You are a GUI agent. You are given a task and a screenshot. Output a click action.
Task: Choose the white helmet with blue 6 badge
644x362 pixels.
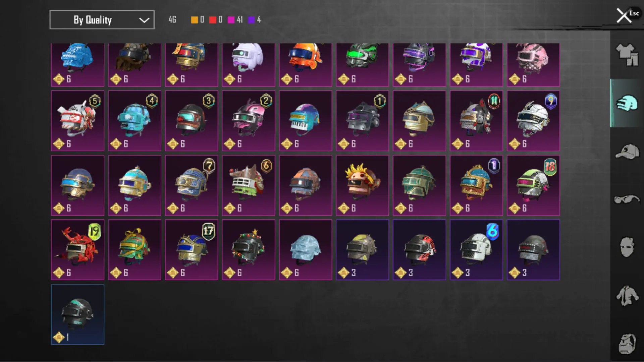tap(476, 250)
